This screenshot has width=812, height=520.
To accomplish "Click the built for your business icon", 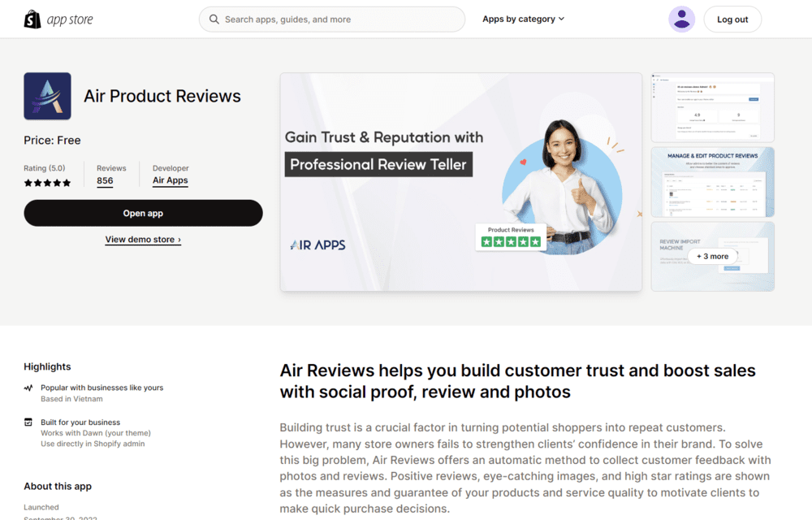I will 28,422.
